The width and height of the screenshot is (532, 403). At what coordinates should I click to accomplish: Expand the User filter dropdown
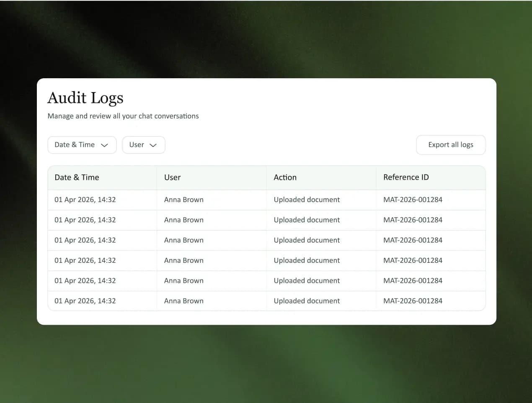144,145
